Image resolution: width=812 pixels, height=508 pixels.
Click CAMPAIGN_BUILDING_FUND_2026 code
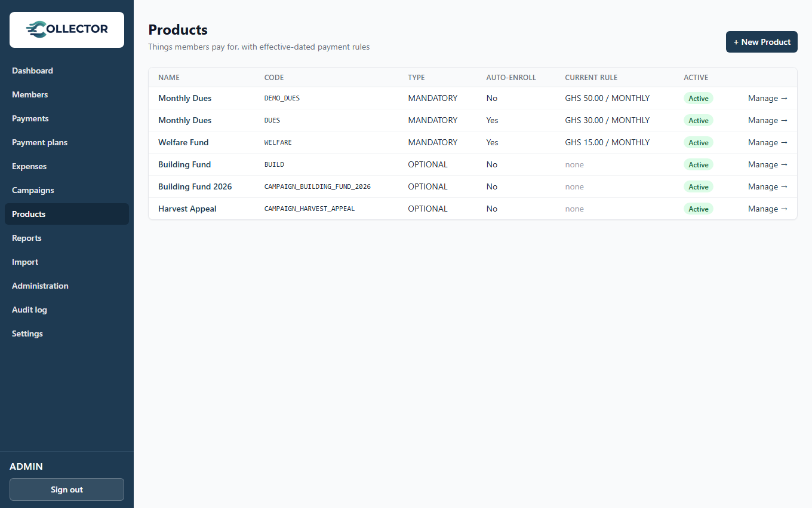(318, 186)
